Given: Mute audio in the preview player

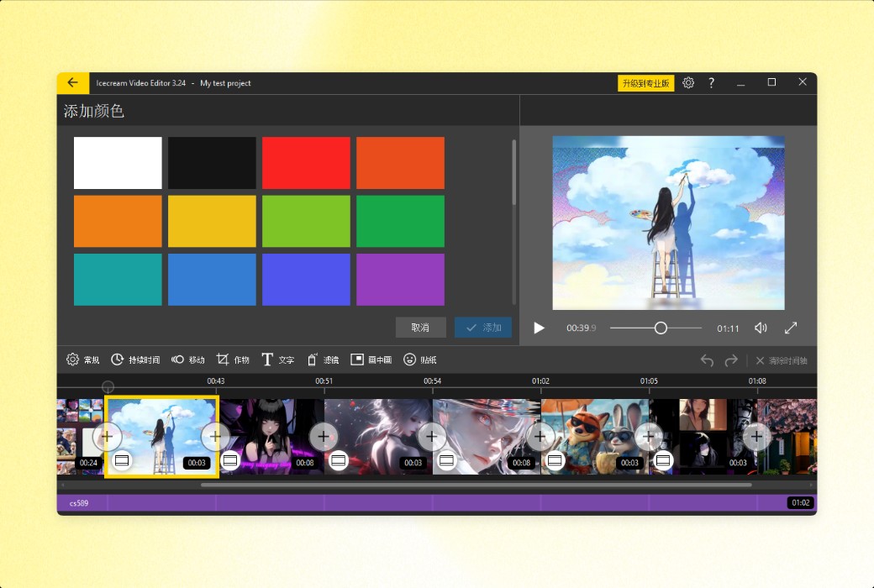Looking at the screenshot, I should (x=761, y=328).
